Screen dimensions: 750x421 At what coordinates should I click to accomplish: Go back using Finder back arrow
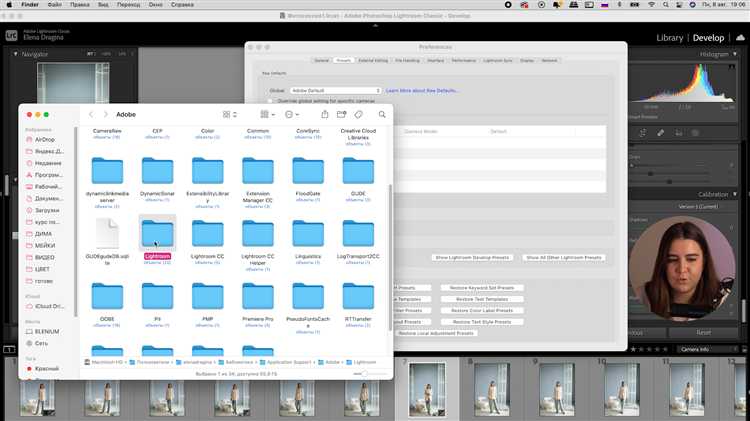coord(91,114)
